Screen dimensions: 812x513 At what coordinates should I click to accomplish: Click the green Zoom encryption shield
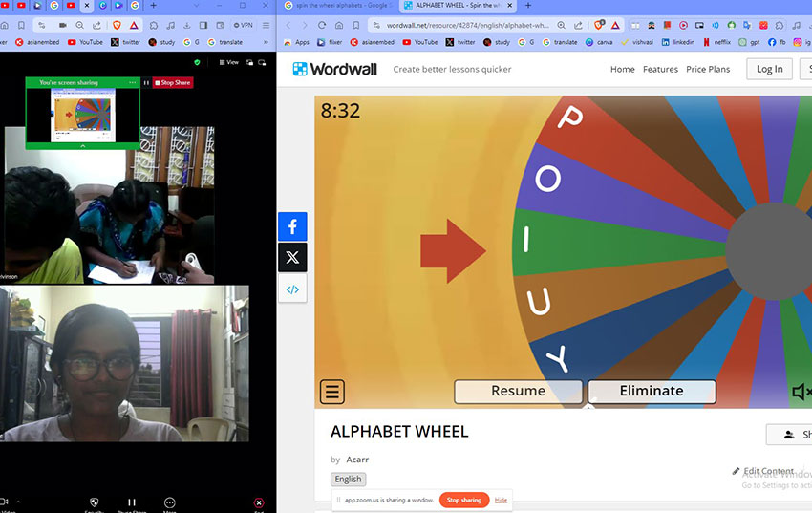(197, 62)
